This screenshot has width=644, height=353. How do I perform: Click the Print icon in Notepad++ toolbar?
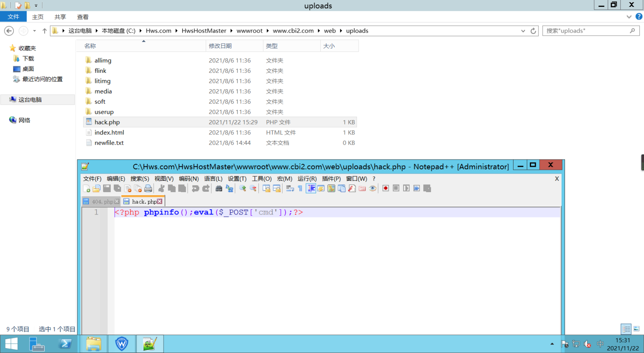point(148,188)
